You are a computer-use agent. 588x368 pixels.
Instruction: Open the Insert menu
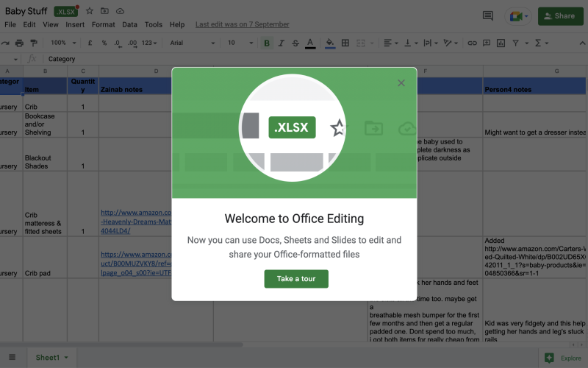click(75, 24)
